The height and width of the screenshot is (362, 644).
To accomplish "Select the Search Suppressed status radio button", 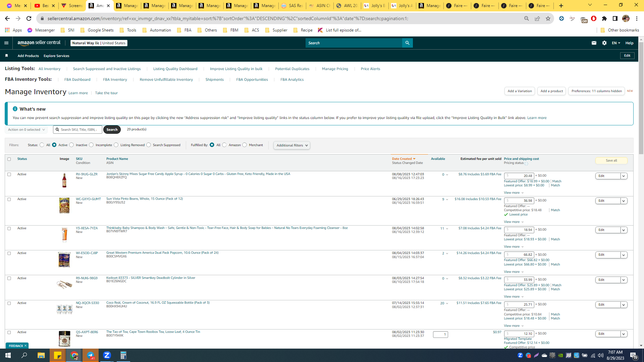I will coord(149,145).
